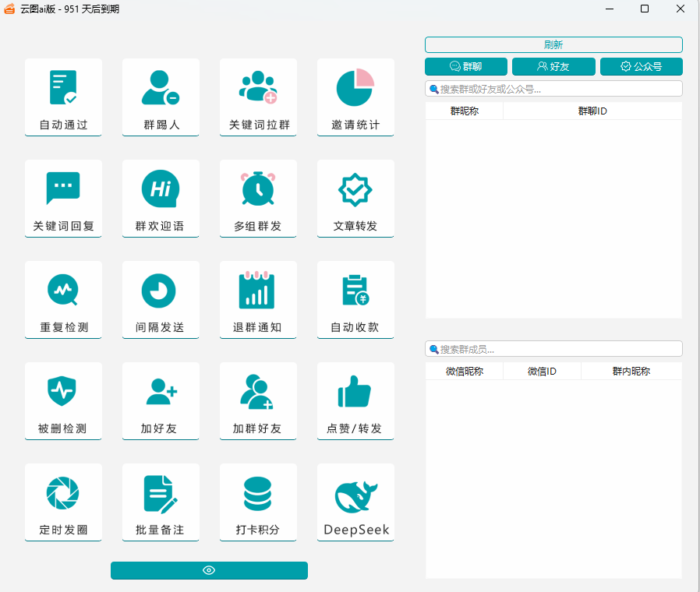Switch to the 群聊 tab
Image resolution: width=700 pixels, height=592 pixels.
tap(466, 67)
